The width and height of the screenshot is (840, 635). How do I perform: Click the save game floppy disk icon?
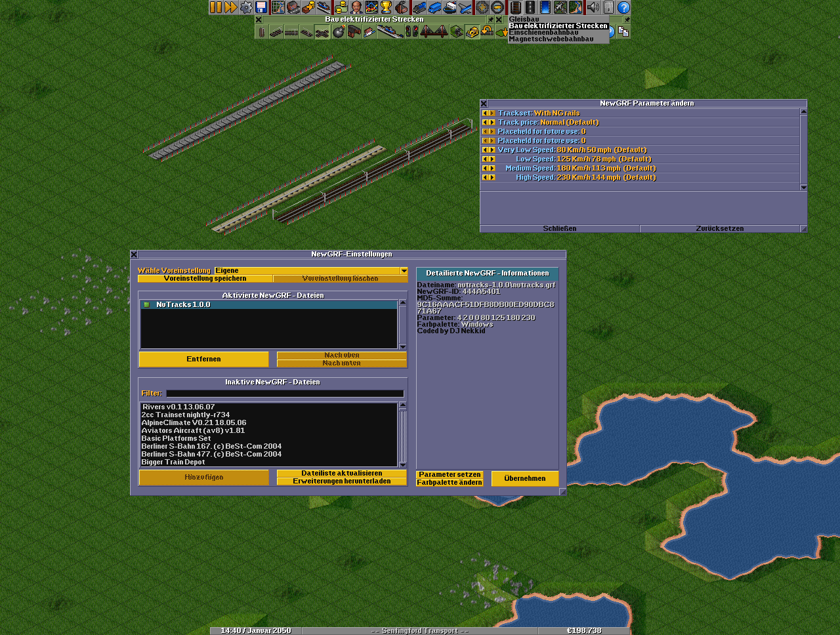click(261, 7)
